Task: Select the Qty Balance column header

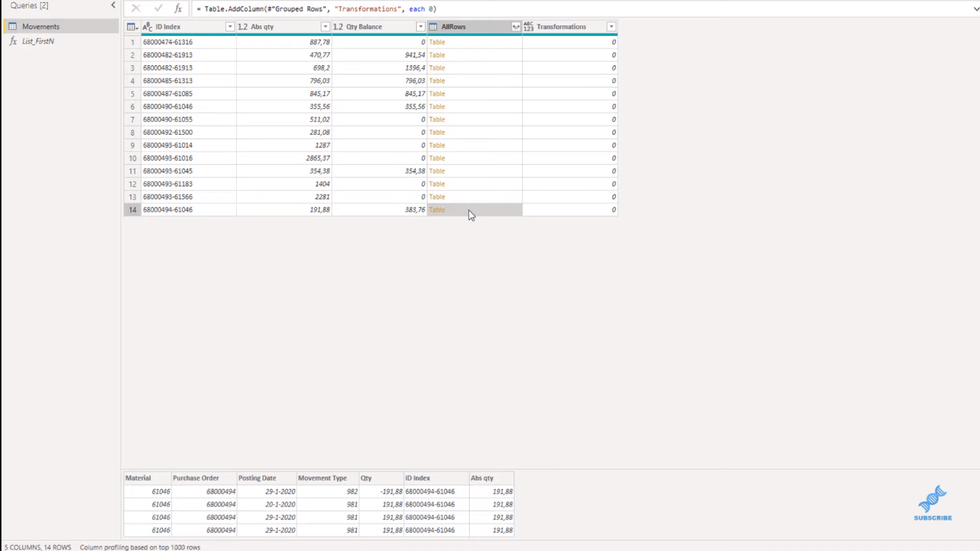Action: (380, 27)
